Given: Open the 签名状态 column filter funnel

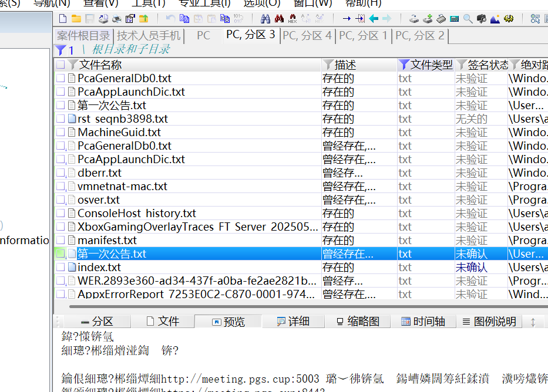Looking at the screenshot, I should [461, 65].
